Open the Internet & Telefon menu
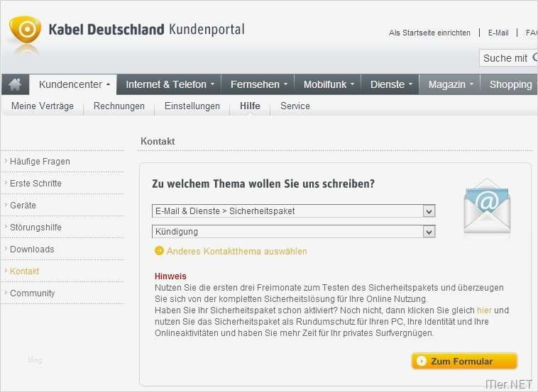 click(x=170, y=84)
